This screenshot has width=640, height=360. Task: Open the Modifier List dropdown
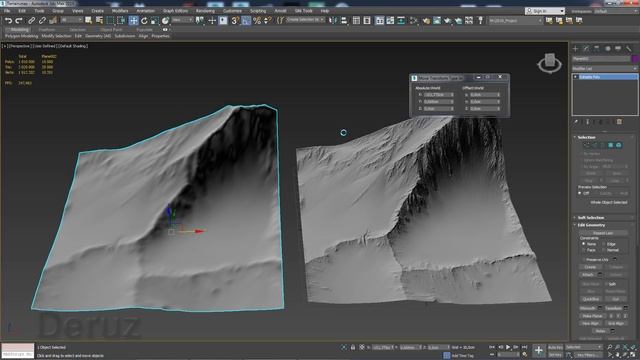pos(604,68)
